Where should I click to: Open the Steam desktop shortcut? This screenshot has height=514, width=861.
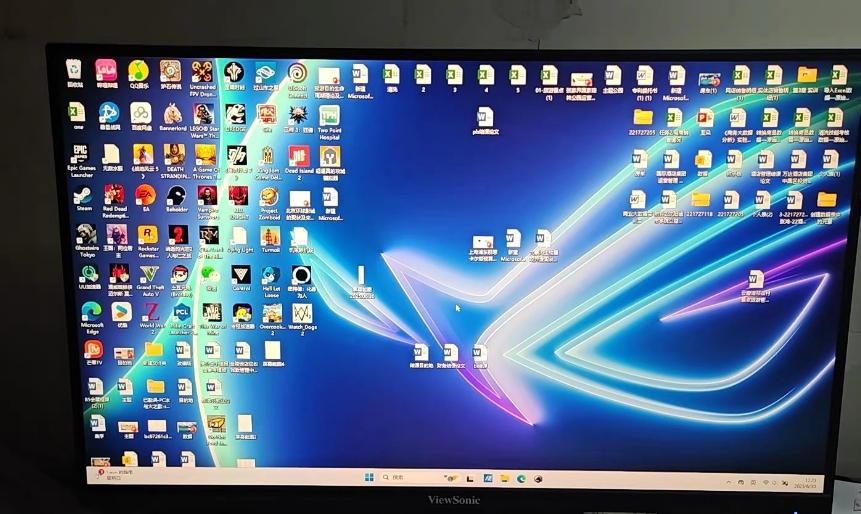click(x=83, y=196)
